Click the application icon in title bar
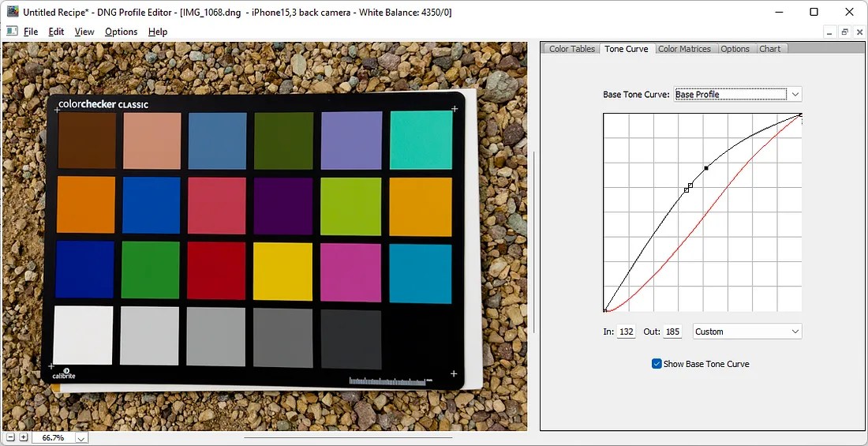Viewport: 868px width, 446px height. (13, 11)
